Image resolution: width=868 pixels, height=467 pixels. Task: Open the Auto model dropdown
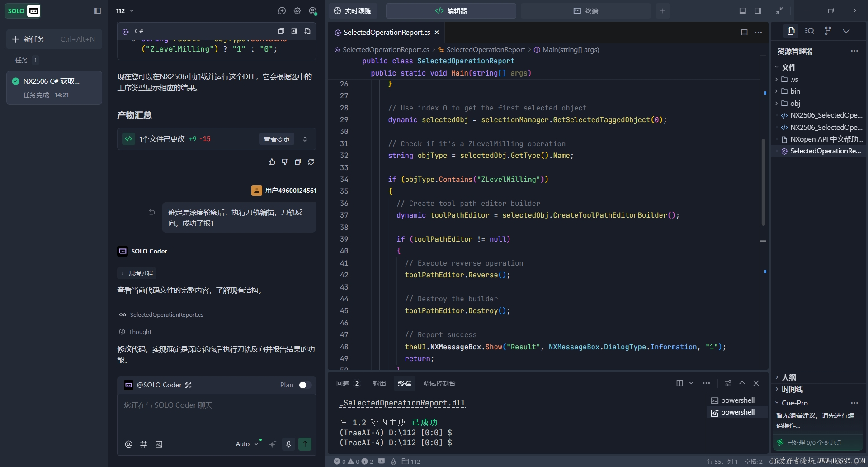point(247,444)
